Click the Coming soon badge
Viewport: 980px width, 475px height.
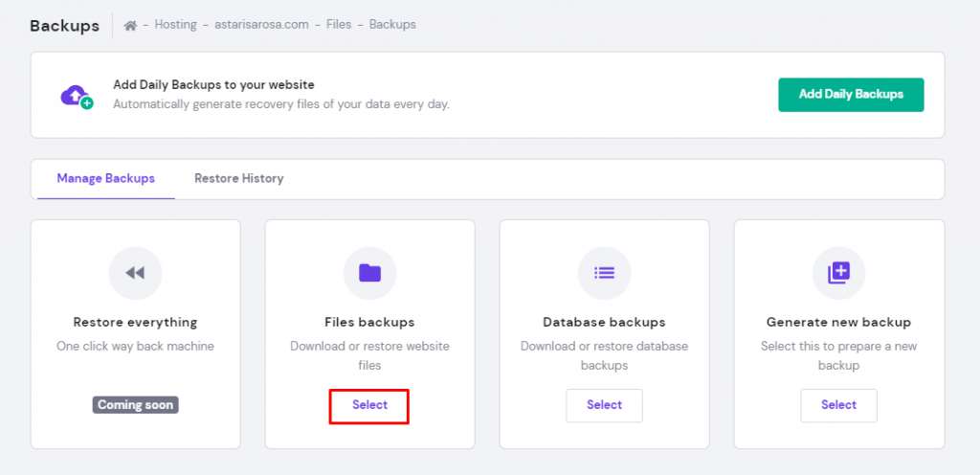pos(136,404)
